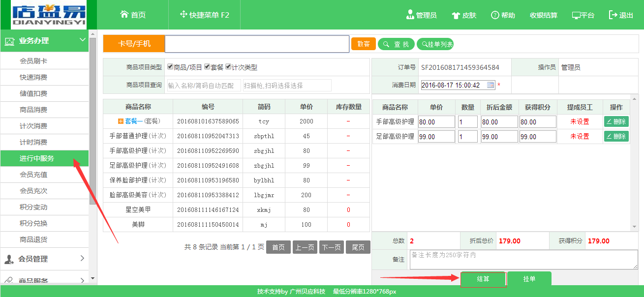
Task: Click the 下一页 pagination button
Action: pos(332,247)
